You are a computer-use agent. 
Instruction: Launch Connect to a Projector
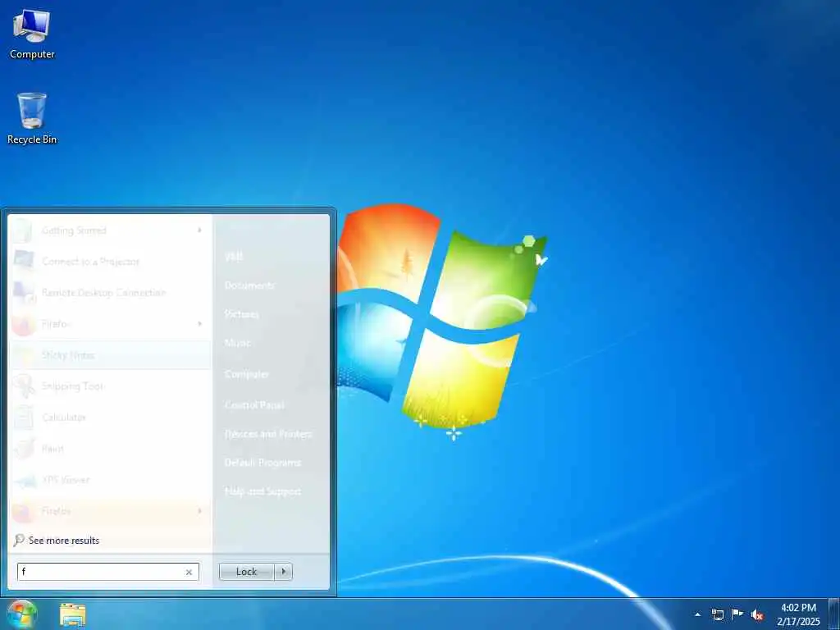(111, 262)
